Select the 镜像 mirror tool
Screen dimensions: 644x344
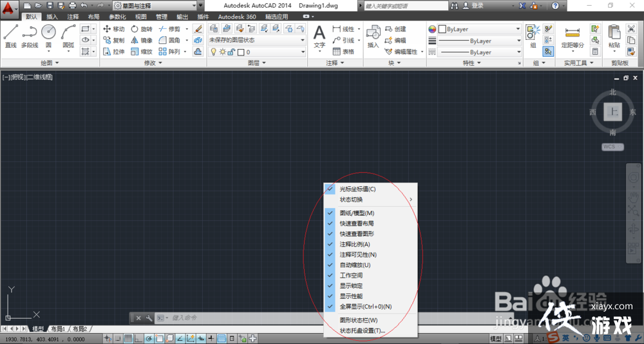click(142, 41)
